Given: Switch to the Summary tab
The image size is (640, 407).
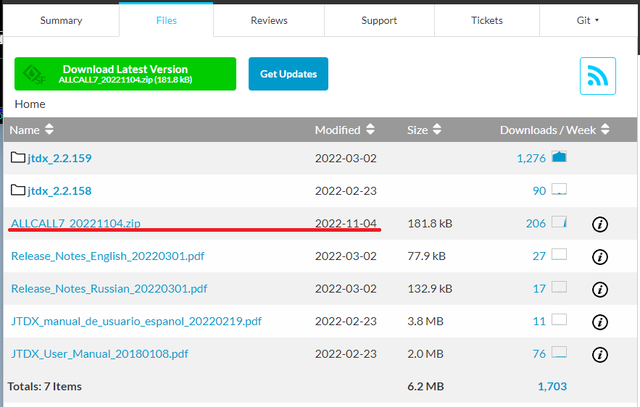Looking at the screenshot, I should (61, 20).
